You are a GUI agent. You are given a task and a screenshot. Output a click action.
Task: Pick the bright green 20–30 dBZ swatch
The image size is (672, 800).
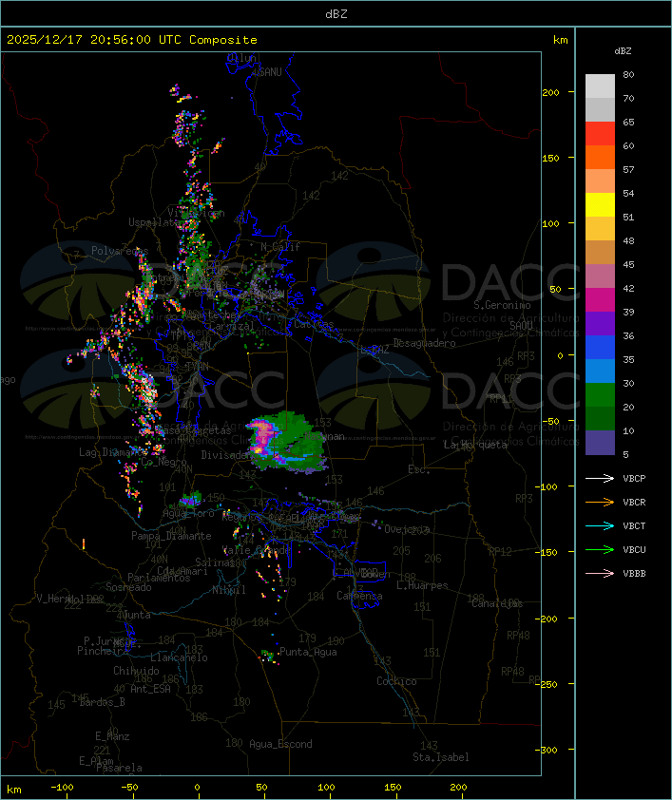600,394
